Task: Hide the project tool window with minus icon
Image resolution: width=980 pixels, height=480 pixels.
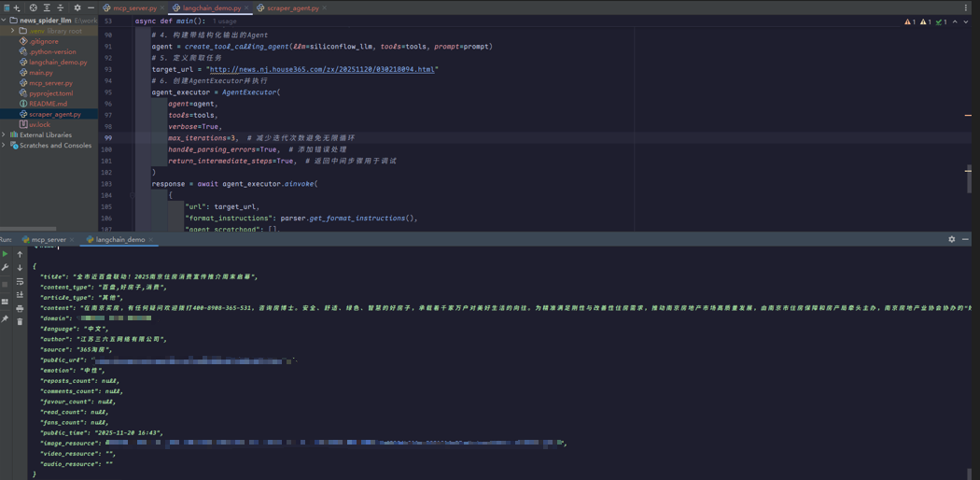Action: [x=91, y=8]
